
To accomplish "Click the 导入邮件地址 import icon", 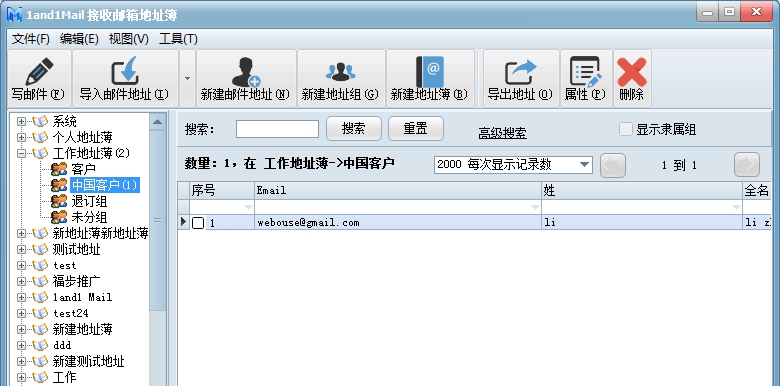I will pyautogui.click(x=125, y=71).
